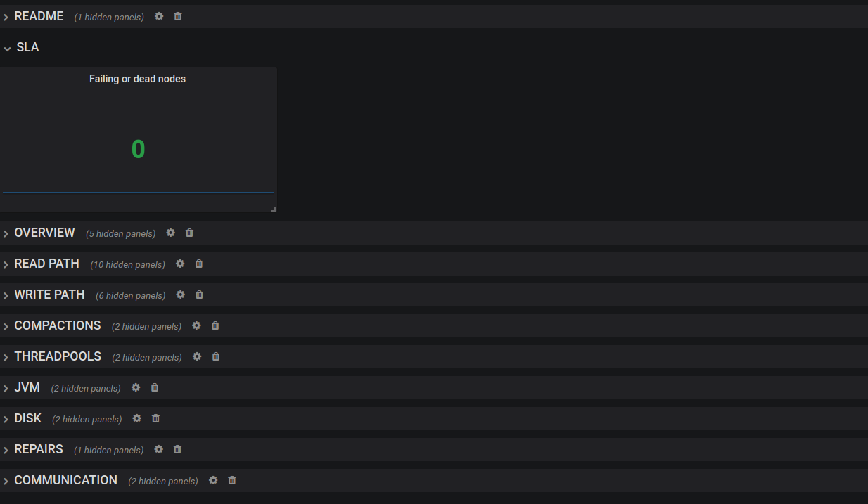Delete the COMPACTIONS row
This screenshot has width=868, height=504.
215,325
